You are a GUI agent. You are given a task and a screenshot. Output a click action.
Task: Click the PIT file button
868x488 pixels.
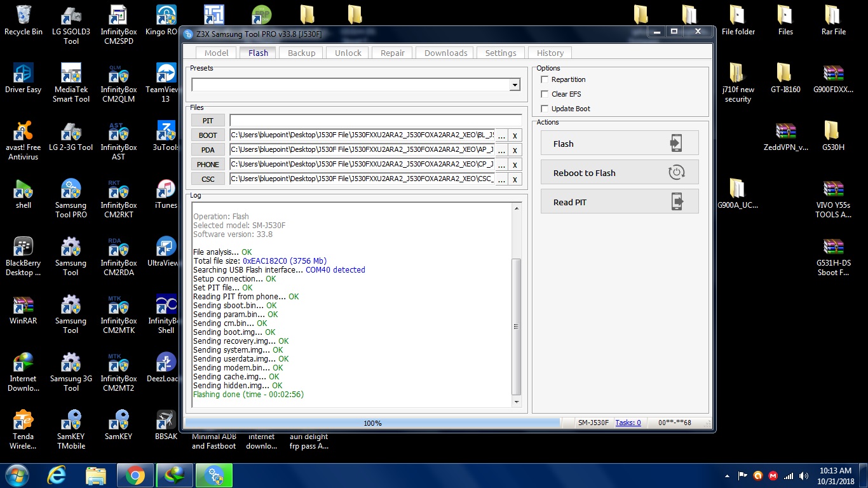pyautogui.click(x=208, y=120)
